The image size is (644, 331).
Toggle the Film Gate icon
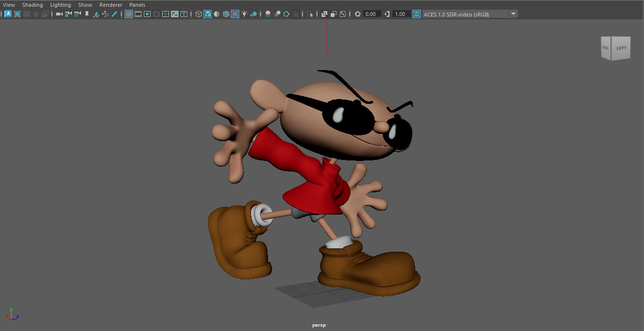pos(138,14)
